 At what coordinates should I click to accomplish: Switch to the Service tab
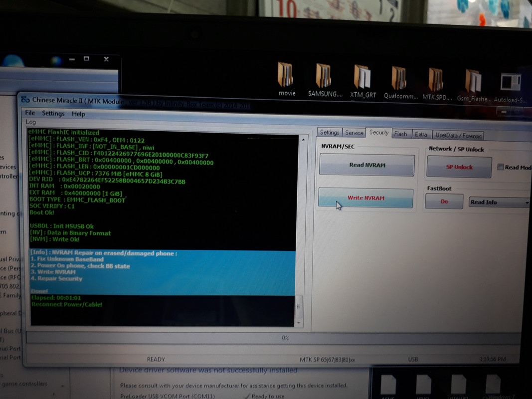[354, 133]
